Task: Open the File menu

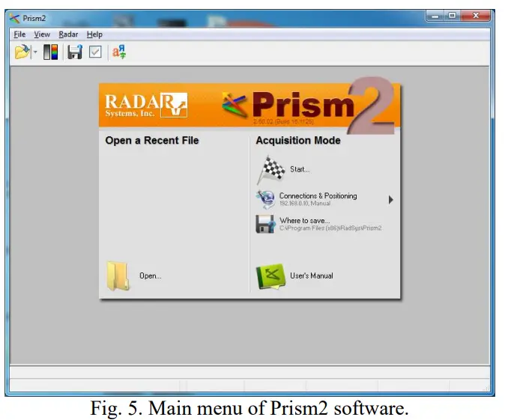Action: 19,34
